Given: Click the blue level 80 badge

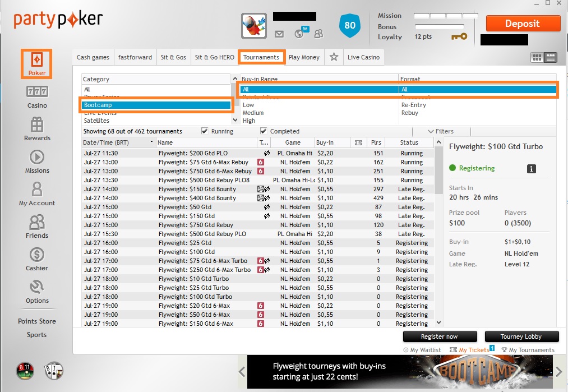Looking at the screenshot, I should click(349, 25).
